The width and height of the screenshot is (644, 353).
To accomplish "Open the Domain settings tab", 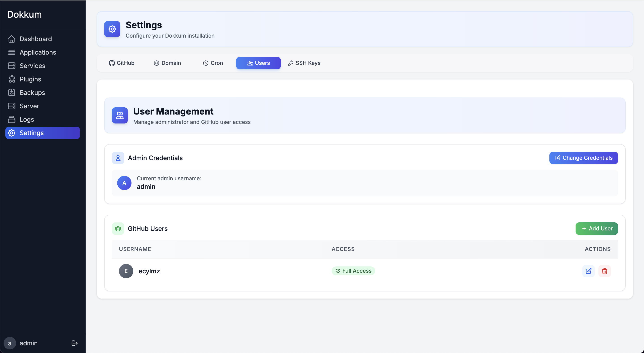I will coord(167,63).
